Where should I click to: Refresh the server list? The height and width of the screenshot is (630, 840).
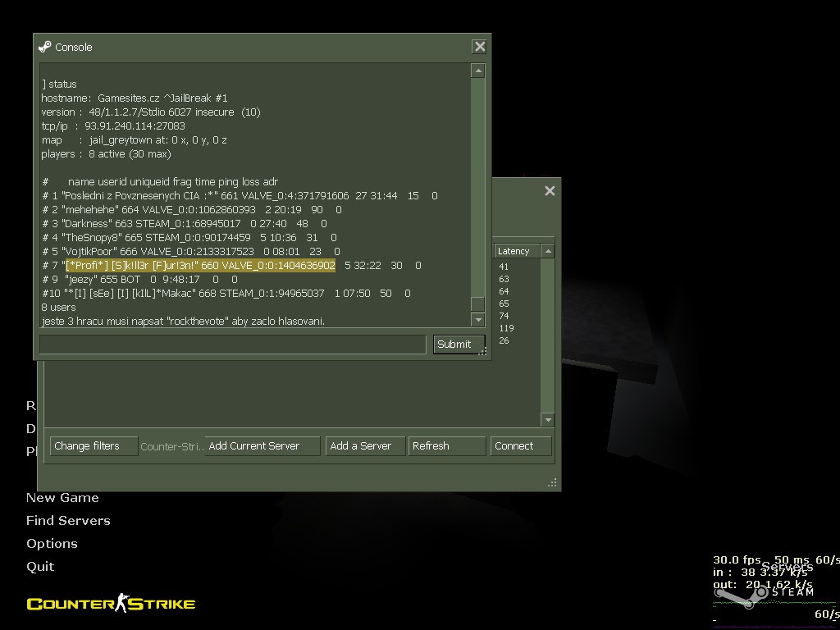pos(447,446)
